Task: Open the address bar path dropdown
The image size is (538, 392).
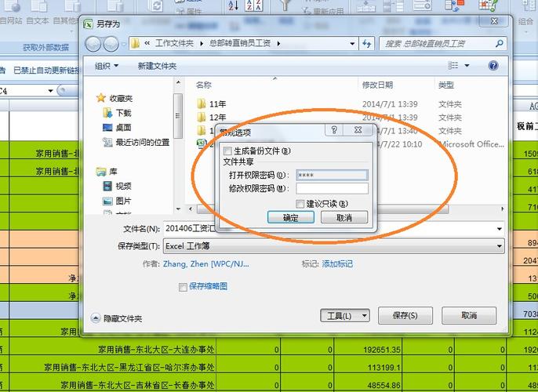Action: point(352,44)
